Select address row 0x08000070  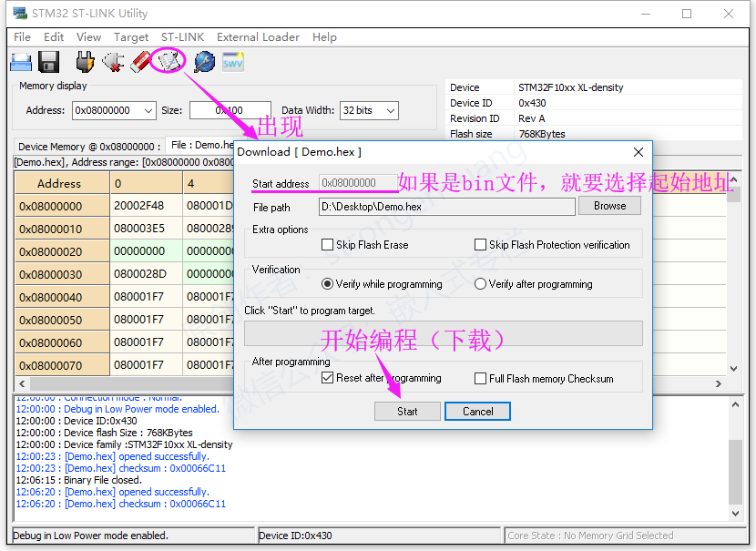click(62, 365)
